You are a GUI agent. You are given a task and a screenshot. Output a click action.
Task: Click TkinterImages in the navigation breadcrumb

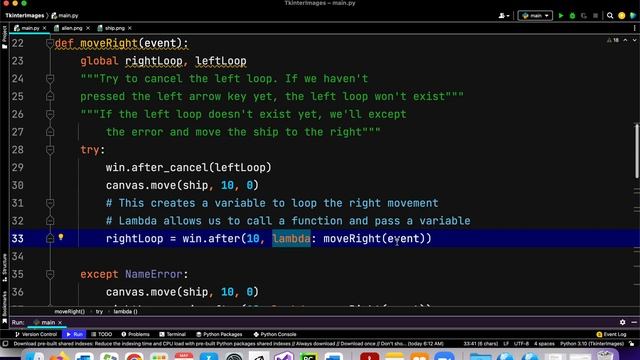coord(24,16)
